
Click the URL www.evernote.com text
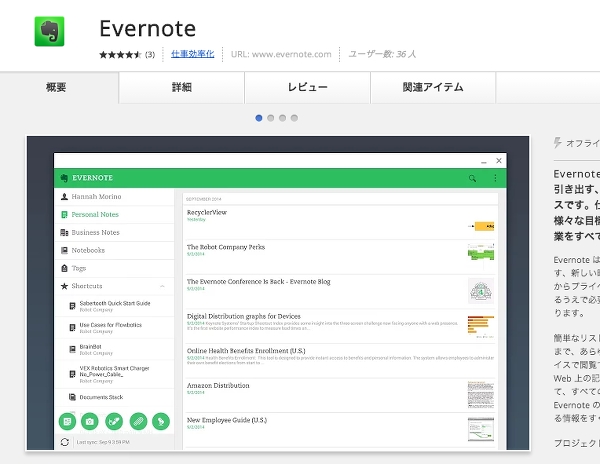pyautogui.click(x=281, y=54)
